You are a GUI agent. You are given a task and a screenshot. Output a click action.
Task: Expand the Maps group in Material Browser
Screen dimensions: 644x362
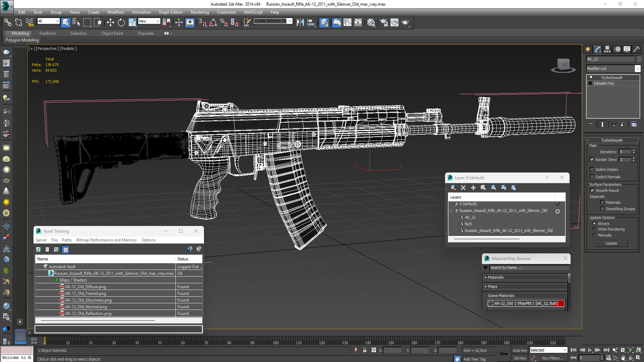525,287
